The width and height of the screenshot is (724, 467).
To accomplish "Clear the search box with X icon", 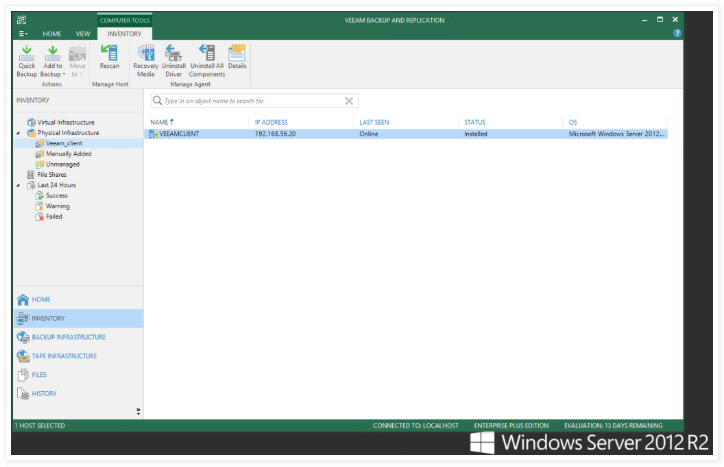I will pyautogui.click(x=349, y=101).
